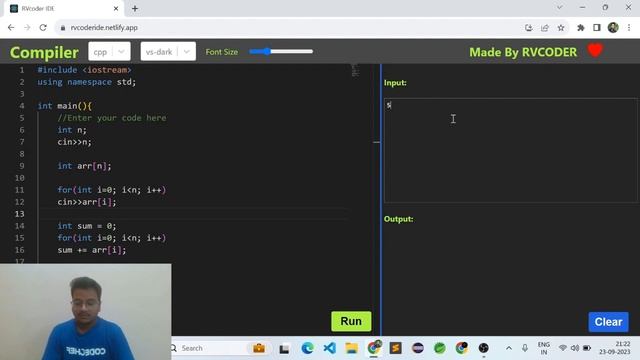Go forward in browser history
Screen dimensions: 640x360
pos(27,27)
